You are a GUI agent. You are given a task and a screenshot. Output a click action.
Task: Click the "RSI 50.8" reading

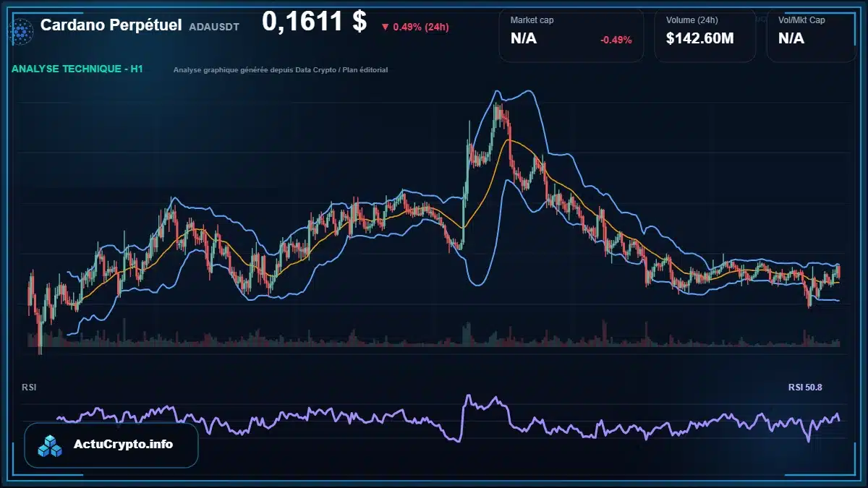pyautogui.click(x=805, y=388)
